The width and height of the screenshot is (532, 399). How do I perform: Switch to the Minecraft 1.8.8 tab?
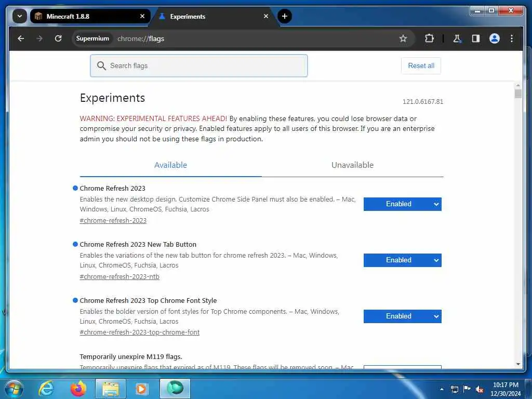tap(90, 16)
